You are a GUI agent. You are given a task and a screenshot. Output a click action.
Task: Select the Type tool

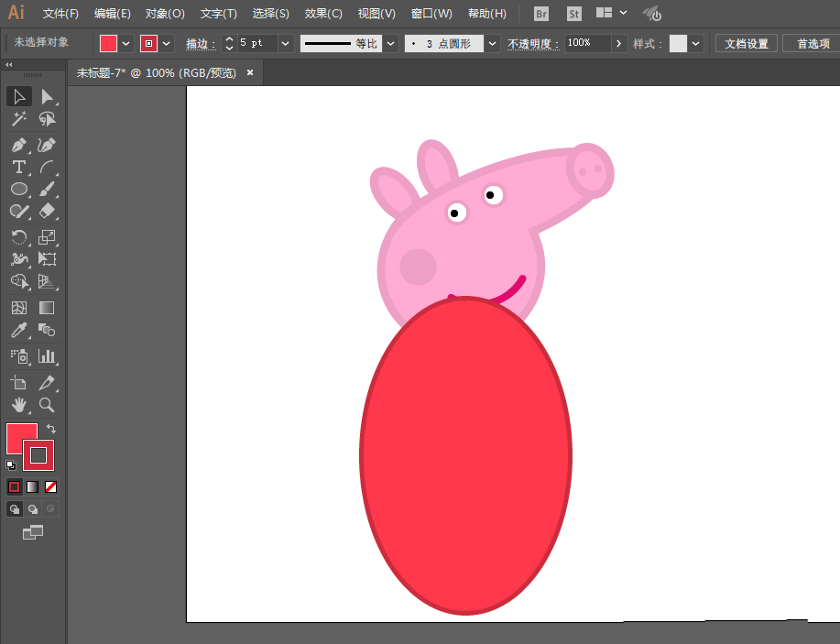(19, 167)
